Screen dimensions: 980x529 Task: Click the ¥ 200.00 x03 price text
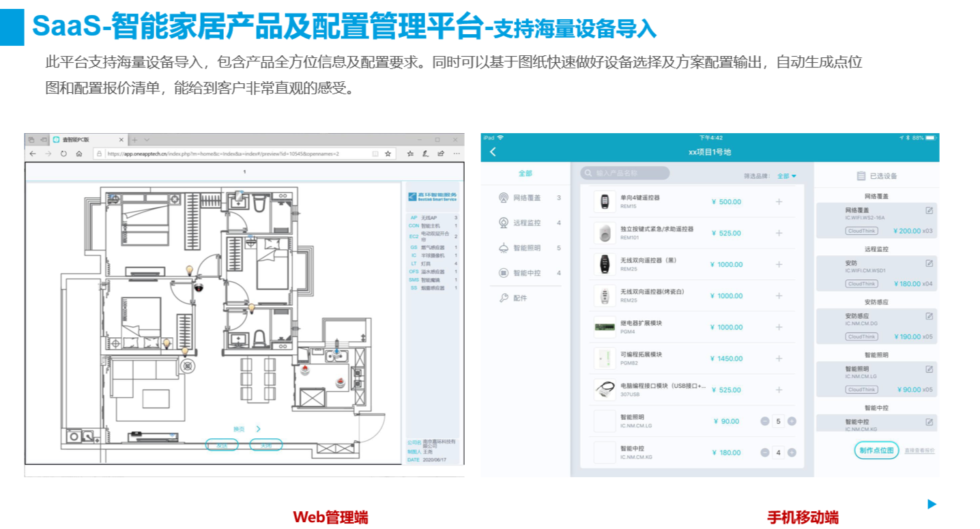tap(913, 231)
